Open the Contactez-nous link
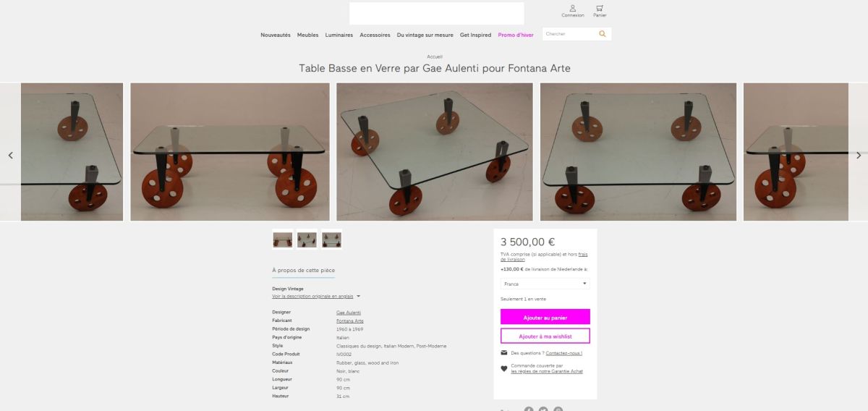 coord(564,353)
